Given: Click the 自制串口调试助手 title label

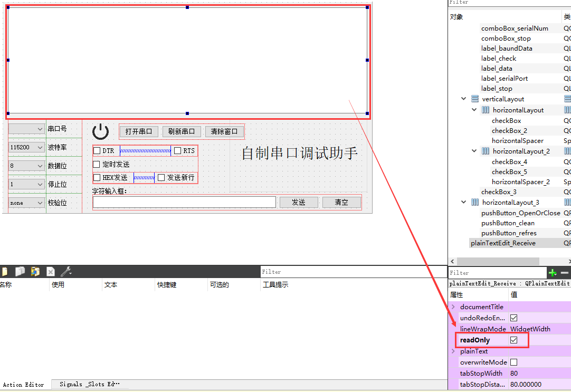Looking at the screenshot, I should pyautogui.click(x=299, y=153).
